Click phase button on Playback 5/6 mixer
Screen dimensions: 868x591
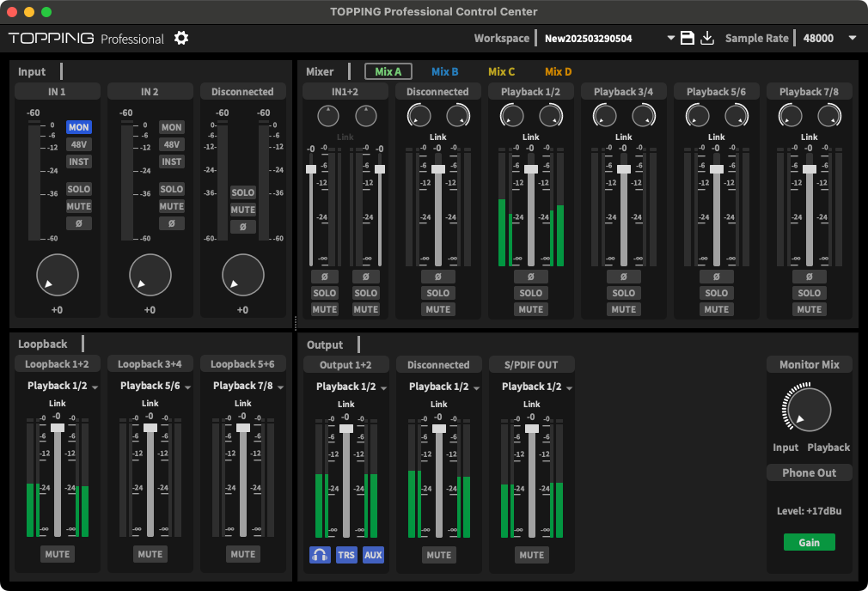(717, 276)
